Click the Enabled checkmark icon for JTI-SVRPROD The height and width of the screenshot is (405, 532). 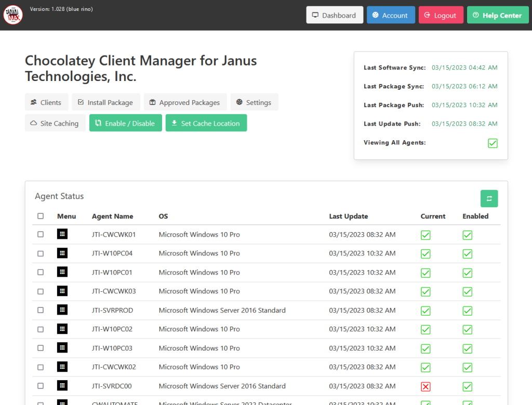tap(467, 310)
